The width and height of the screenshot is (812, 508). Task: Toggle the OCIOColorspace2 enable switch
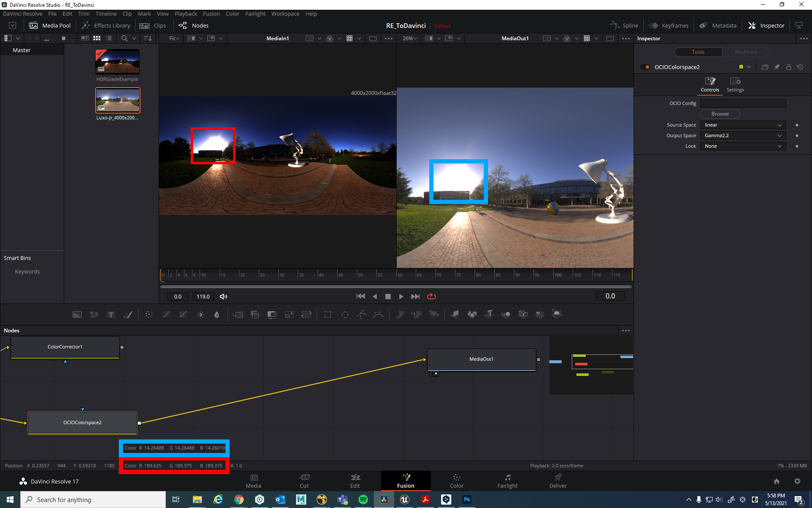click(645, 67)
